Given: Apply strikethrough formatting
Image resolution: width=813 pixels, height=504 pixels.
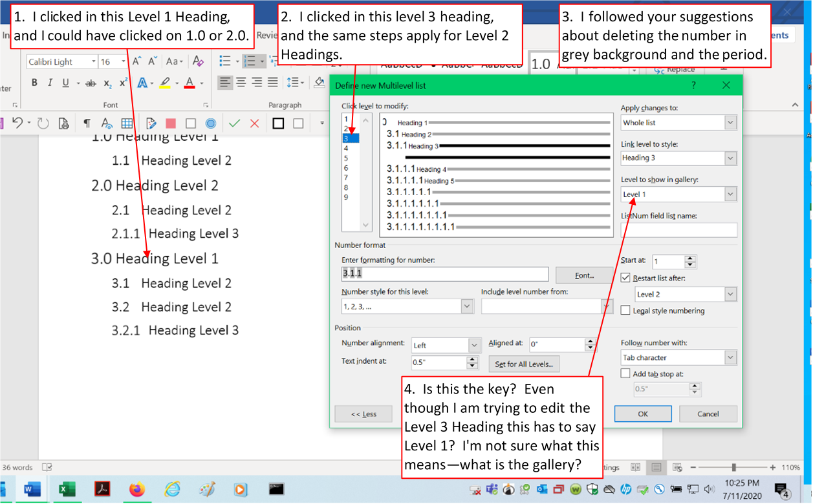Looking at the screenshot, I should (91, 83).
